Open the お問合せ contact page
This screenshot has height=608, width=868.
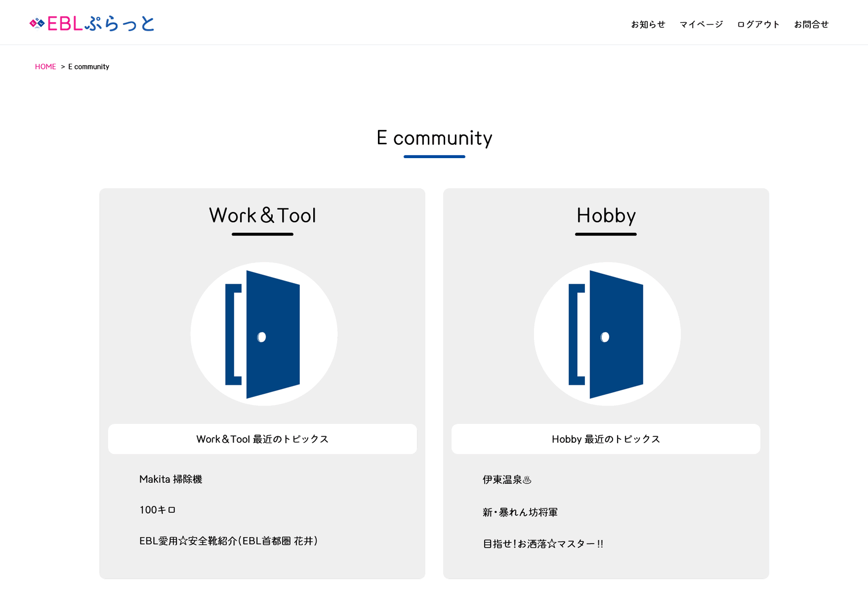click(811, 24)
